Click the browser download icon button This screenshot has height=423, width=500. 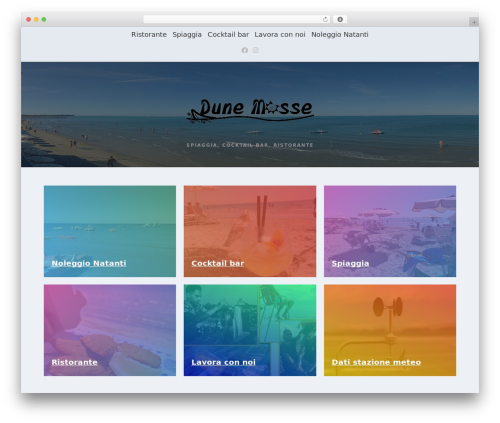click(x=340, y=20)
